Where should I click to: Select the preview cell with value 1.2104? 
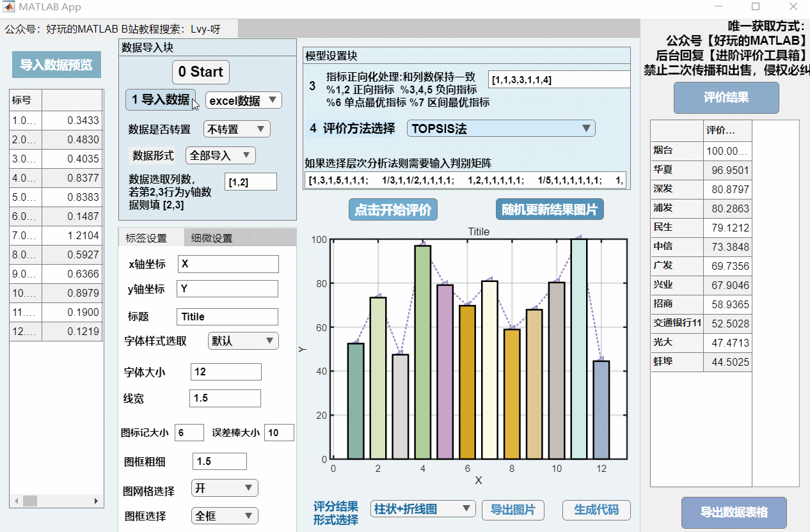(x=72, y=235)
